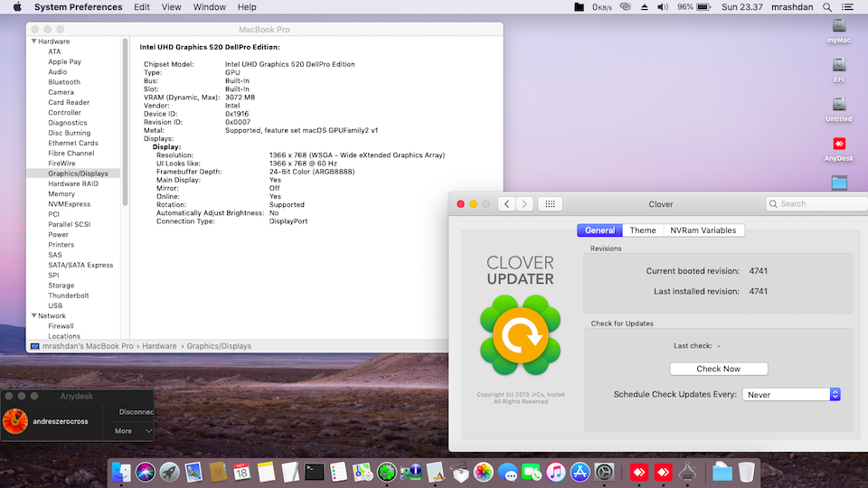Viewport: 868px width, 488px height.
Task: Click Spotlight search in menu bar
Action: [x=827, y=7]
